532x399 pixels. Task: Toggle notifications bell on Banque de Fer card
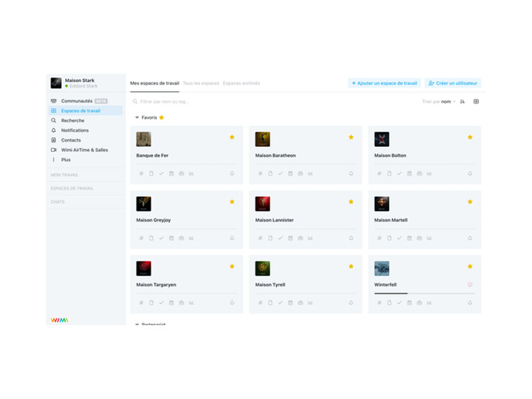(x=232, y=174)
